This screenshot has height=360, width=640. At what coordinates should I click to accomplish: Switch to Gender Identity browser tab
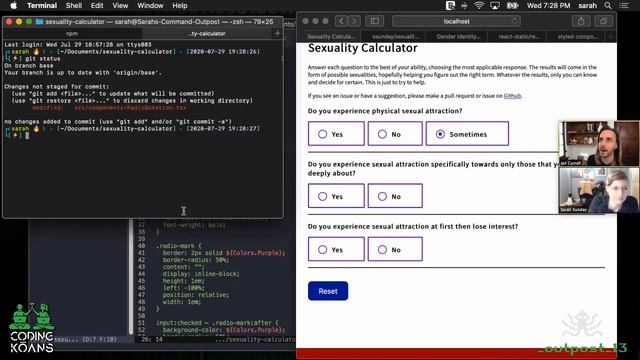458,36
